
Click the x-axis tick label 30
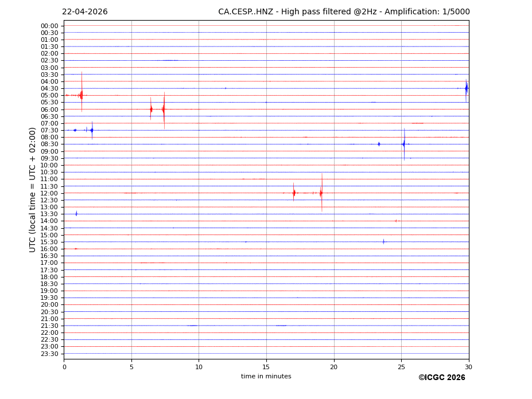coord(468,366)
